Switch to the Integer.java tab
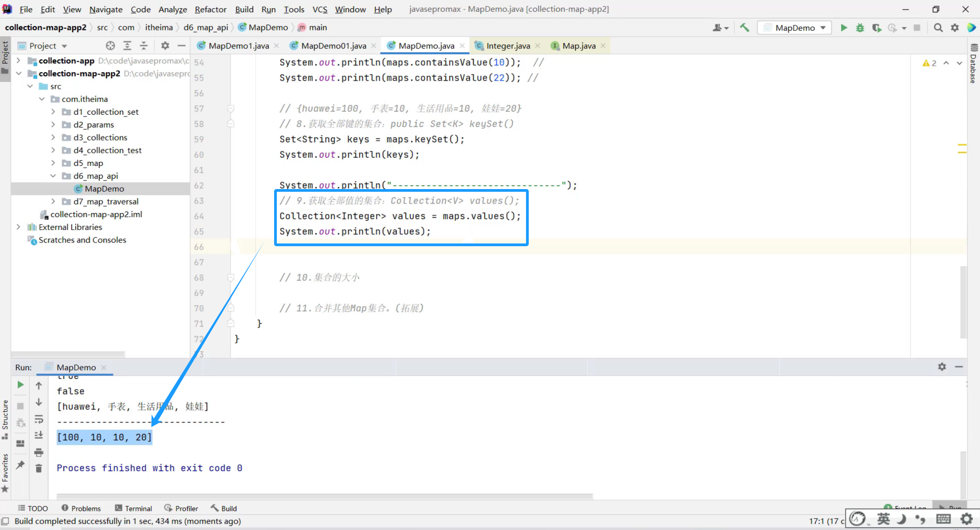Screen dimensions: 980x530 click(x=507, y=45)
